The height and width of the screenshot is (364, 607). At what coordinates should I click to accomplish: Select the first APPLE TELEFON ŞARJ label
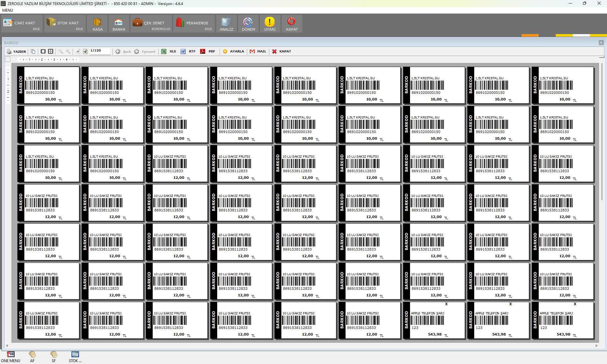[x=434, y=320]
